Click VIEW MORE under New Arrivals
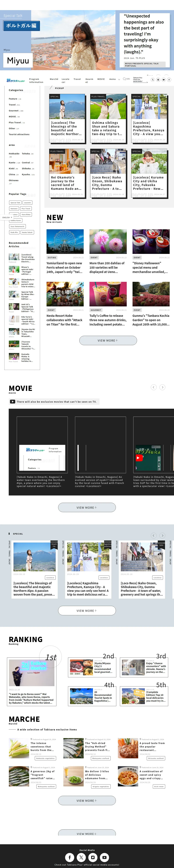Viewport: 174px width, 868px height. [108, 340]
